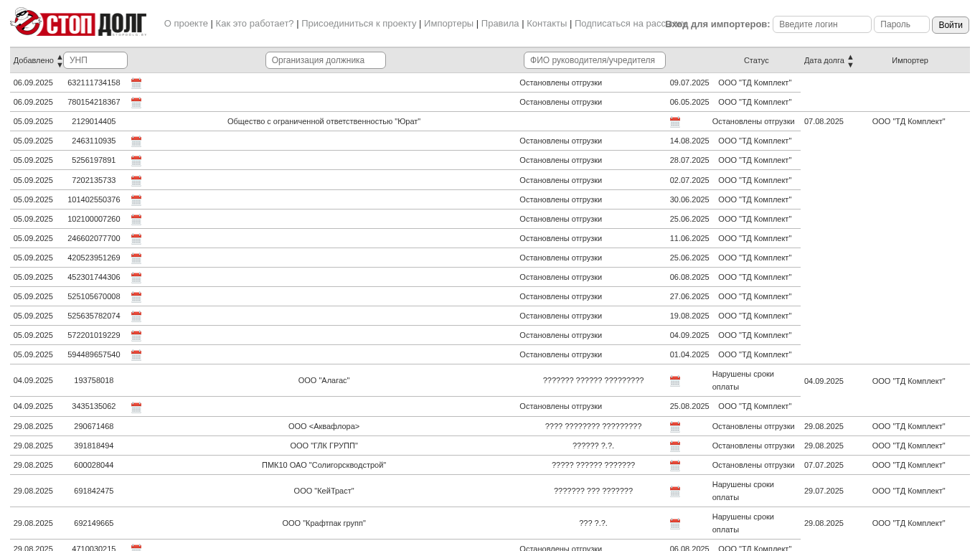
Task: Open calendar icon for UNP 102100007260
Action: coord(136,220)
